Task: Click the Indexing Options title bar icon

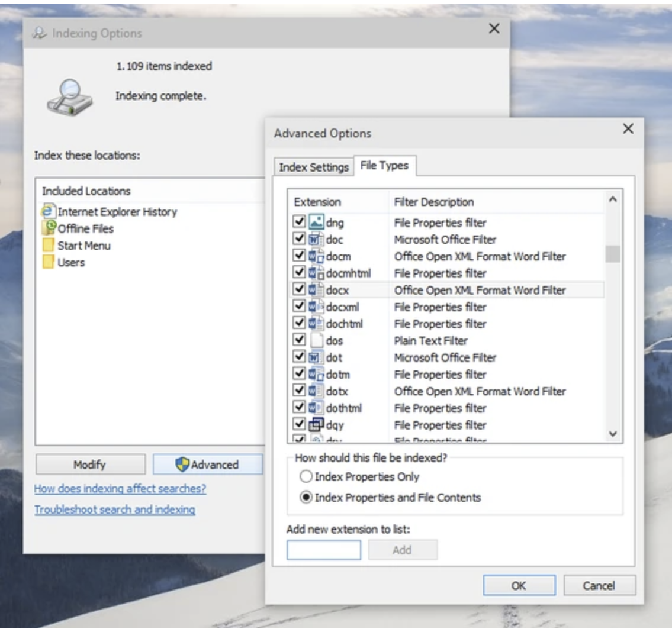Action: [40, 33]
